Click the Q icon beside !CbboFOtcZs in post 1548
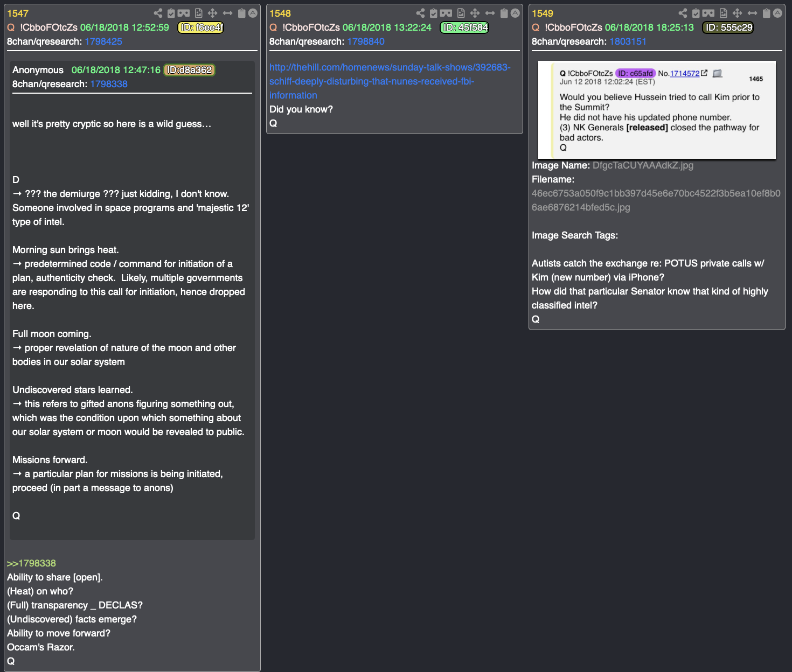792x672 pixels. click(x=273, y=27)
